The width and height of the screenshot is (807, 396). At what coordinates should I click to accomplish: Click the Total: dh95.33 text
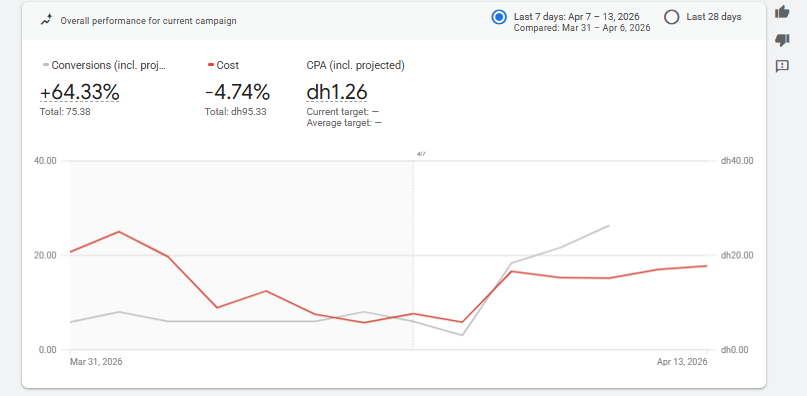(236, 111)
